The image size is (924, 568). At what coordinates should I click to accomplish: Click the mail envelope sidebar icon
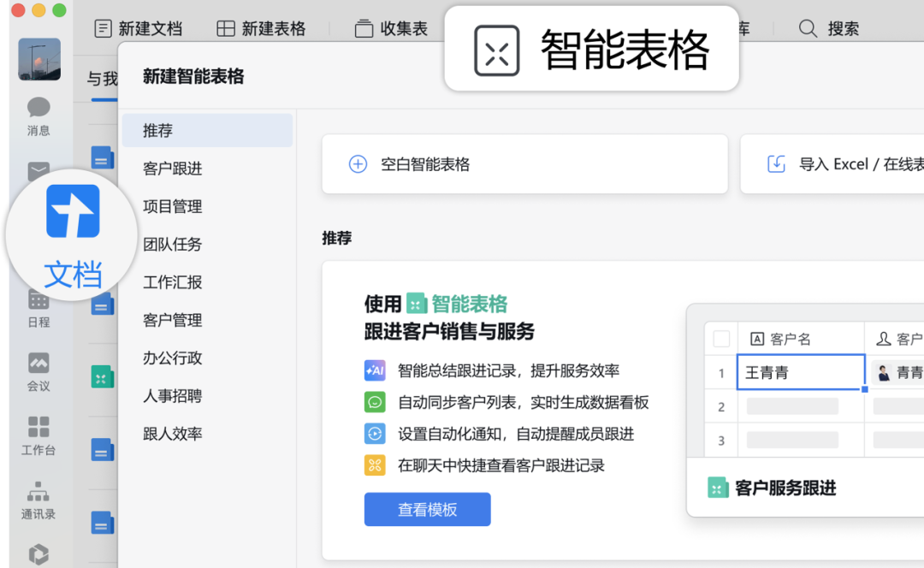click(x=38, y=171)
